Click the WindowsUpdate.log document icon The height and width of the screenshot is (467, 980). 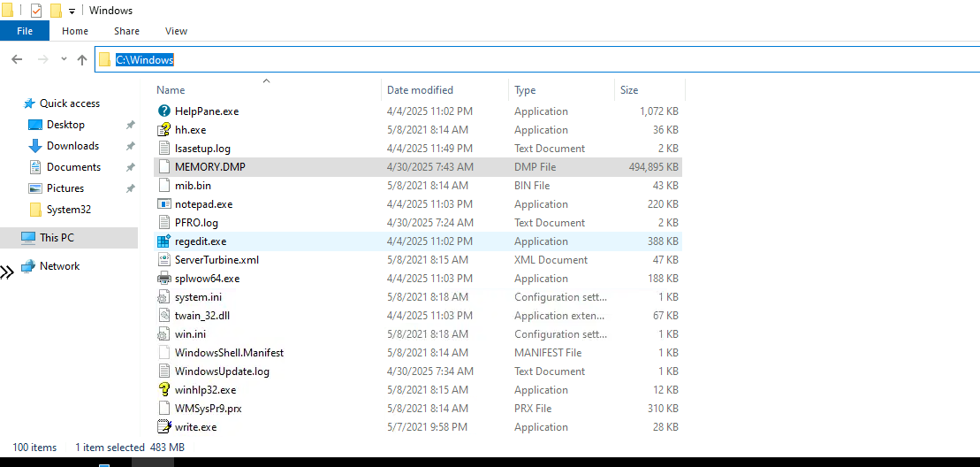click(164, 371)
